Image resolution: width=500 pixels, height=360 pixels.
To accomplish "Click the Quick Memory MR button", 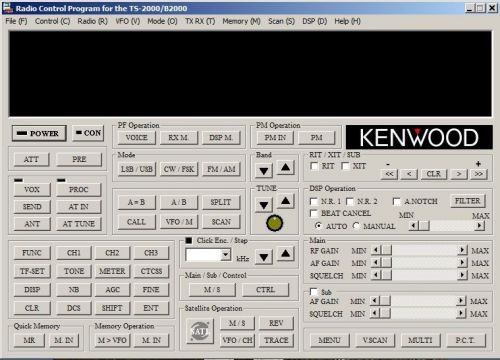I will [29, 340].
